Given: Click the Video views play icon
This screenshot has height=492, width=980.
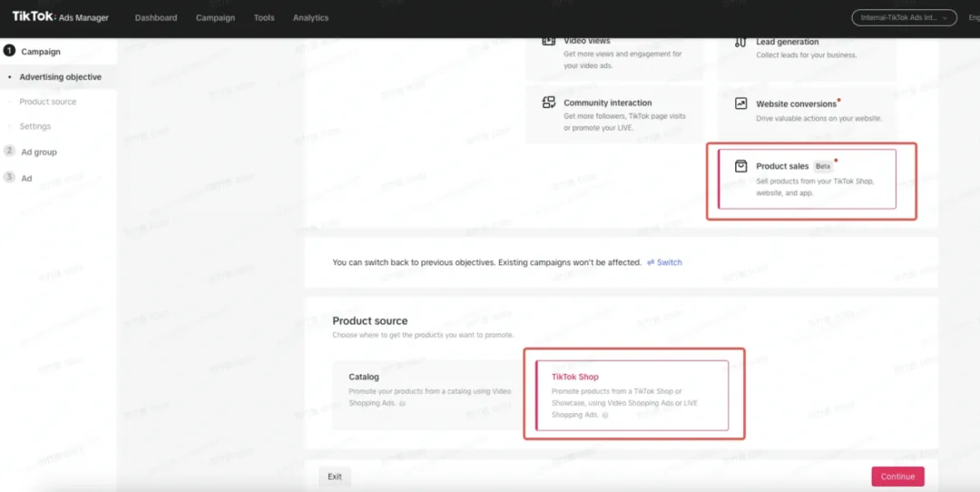Looking at the screenshot, I should coord(549,41).
